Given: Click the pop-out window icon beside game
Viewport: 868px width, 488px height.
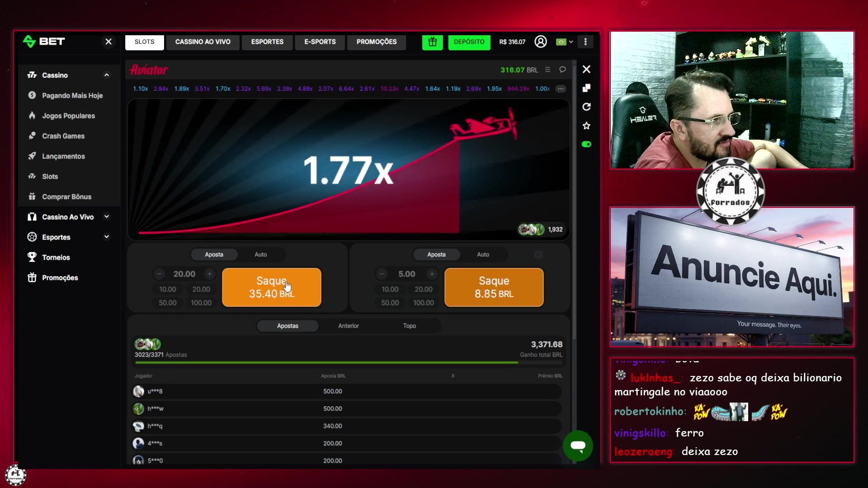Looking at the screenshot, I should [586, 88].
